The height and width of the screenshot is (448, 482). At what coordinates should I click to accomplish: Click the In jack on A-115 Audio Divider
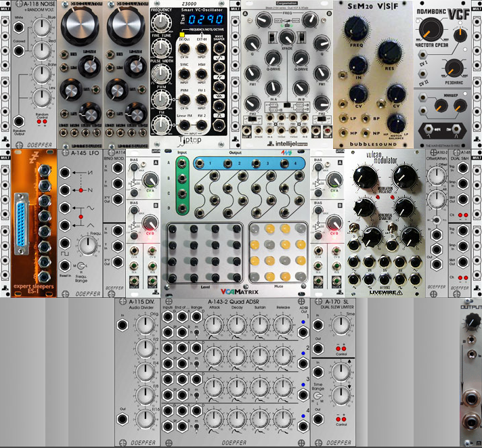click(x=123, y=324)
